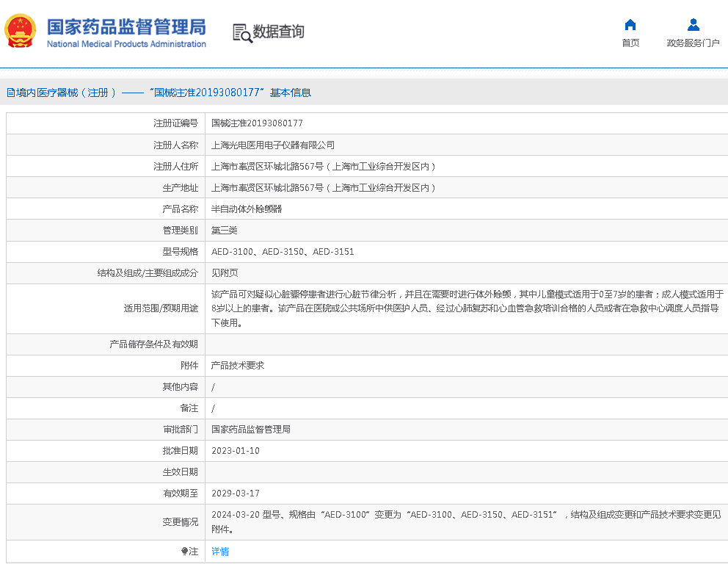Click the 首页 home house icon

630,24
